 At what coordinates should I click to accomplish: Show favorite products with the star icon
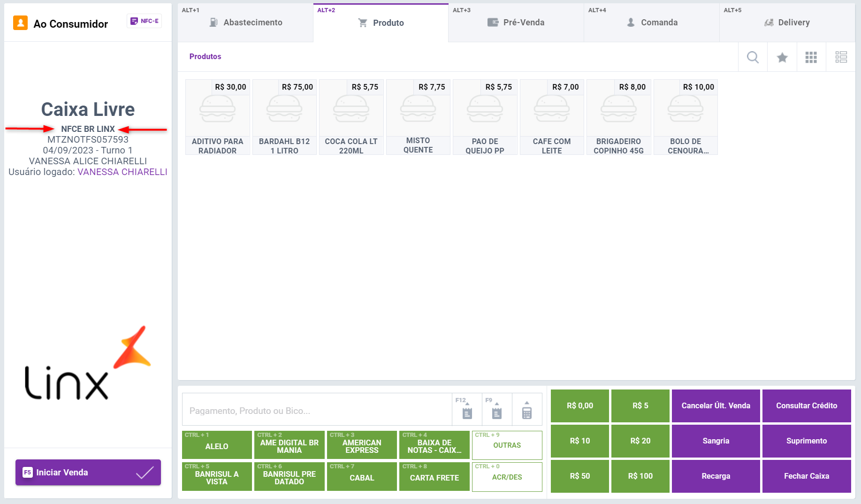tap(782, 57)
